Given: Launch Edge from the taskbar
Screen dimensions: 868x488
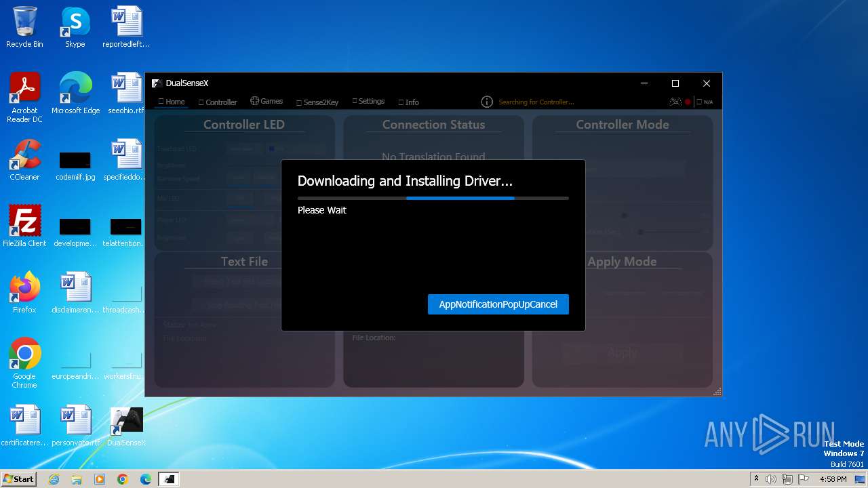Looking at the screenshot, I should 146,479.
